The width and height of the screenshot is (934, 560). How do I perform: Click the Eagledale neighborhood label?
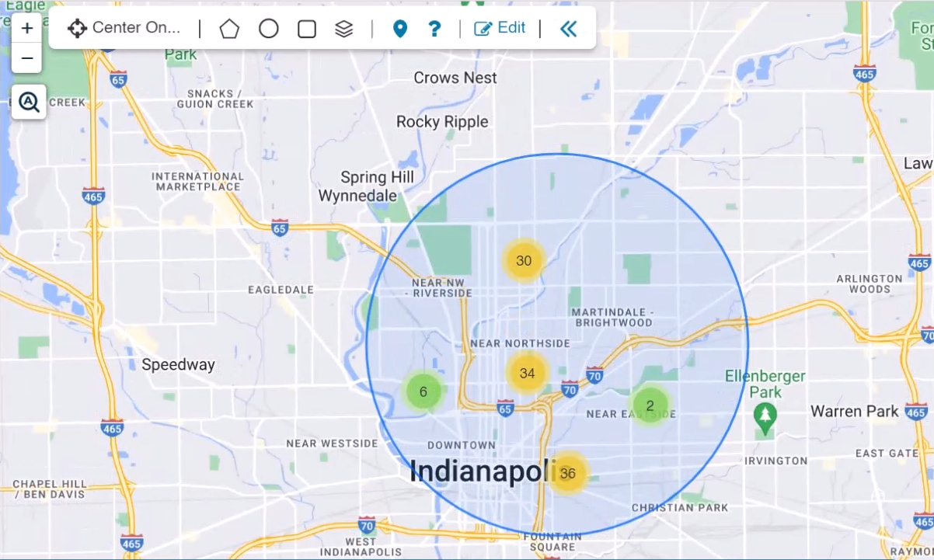point(281,290)
